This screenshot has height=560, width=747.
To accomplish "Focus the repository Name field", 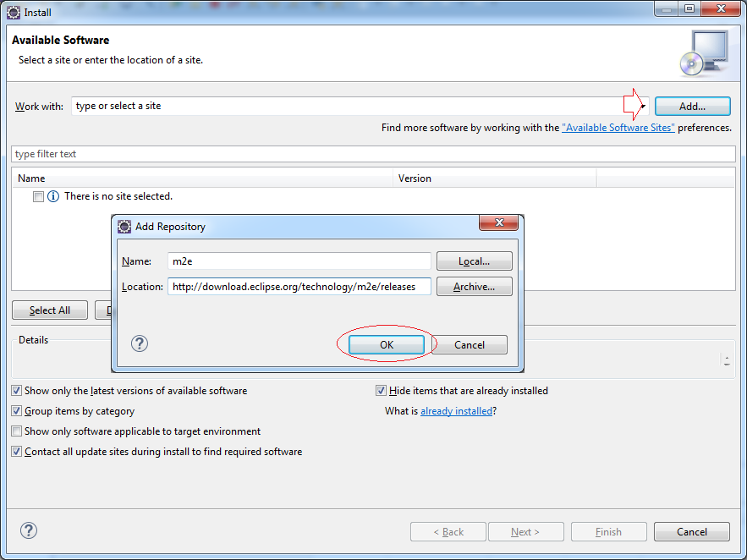I will pos(299,261).
